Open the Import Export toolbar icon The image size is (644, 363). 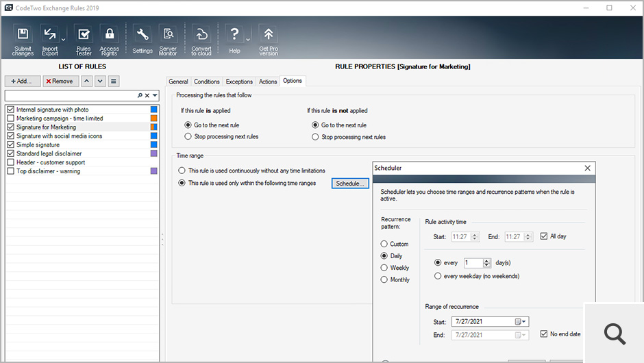(x=50, y=40)
